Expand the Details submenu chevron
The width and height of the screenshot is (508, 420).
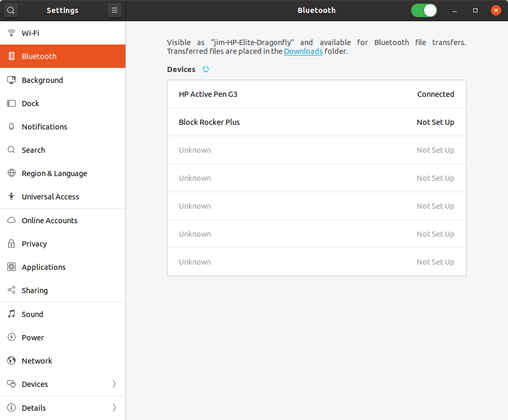[114, 408]
